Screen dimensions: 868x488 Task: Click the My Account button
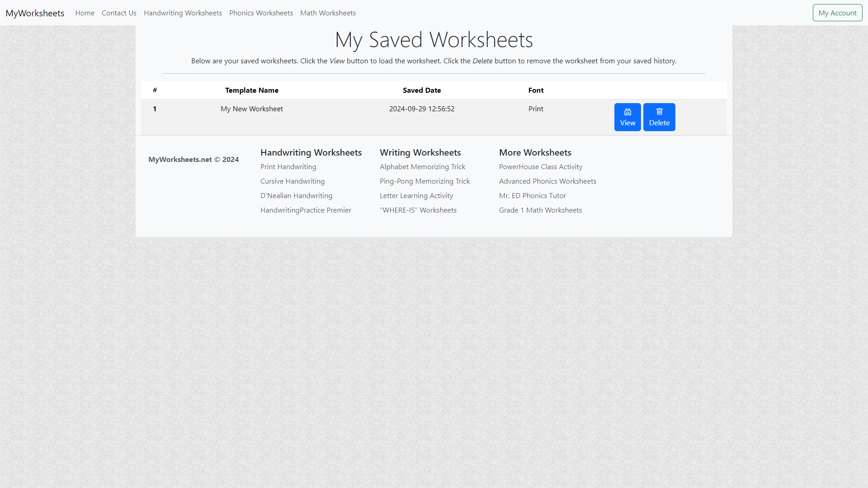(x=837, y=13)
